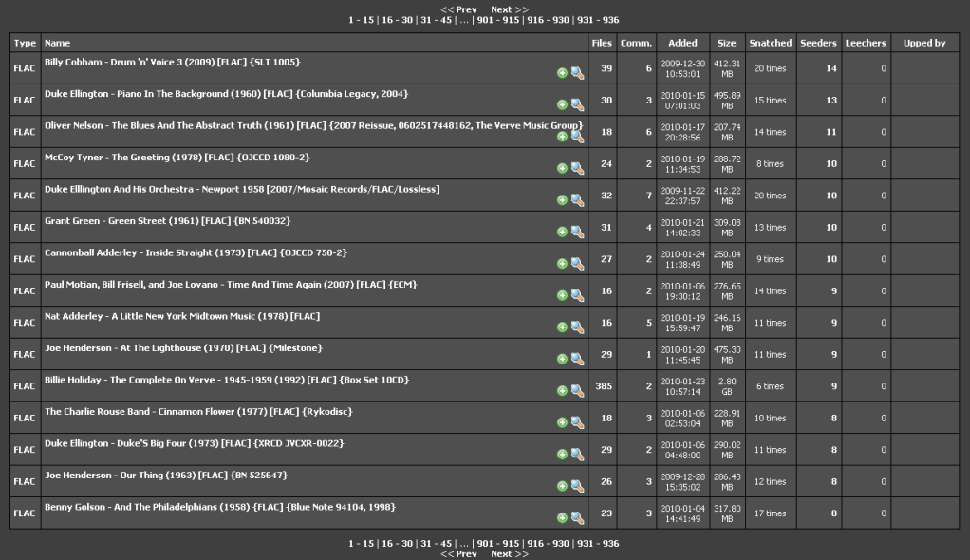Image resolution: width=970 pixels, height=560 pixels.
Task: Go to Prev page using the bottom pagination
Action: (x=458, y=553)
